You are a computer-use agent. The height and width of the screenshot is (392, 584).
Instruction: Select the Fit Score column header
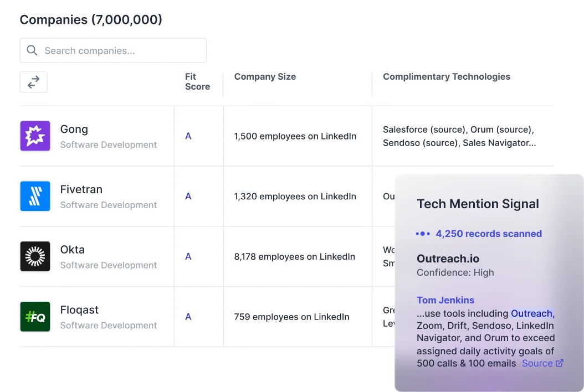(x=197, y=81)
